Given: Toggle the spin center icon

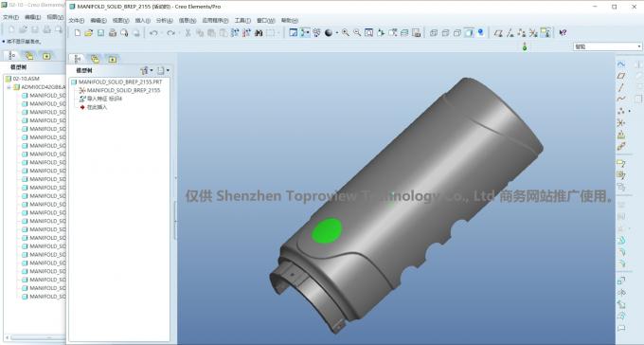Looking at the screenshot, I should 305,33.
